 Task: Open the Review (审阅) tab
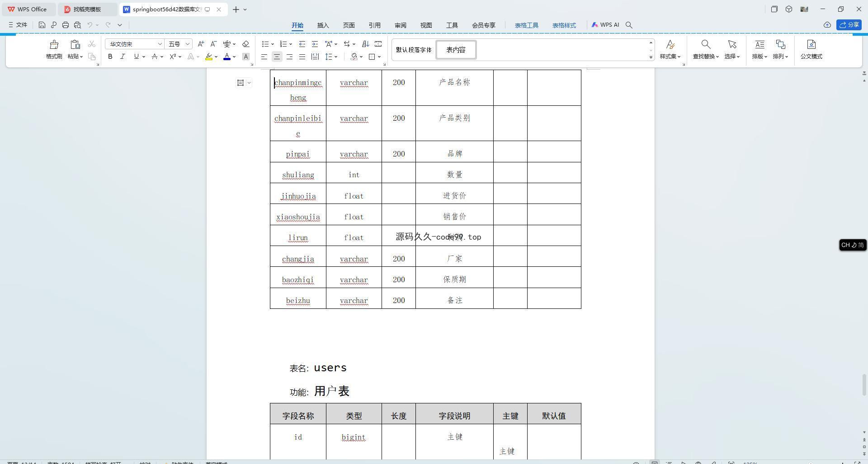[x=400, y=25]
